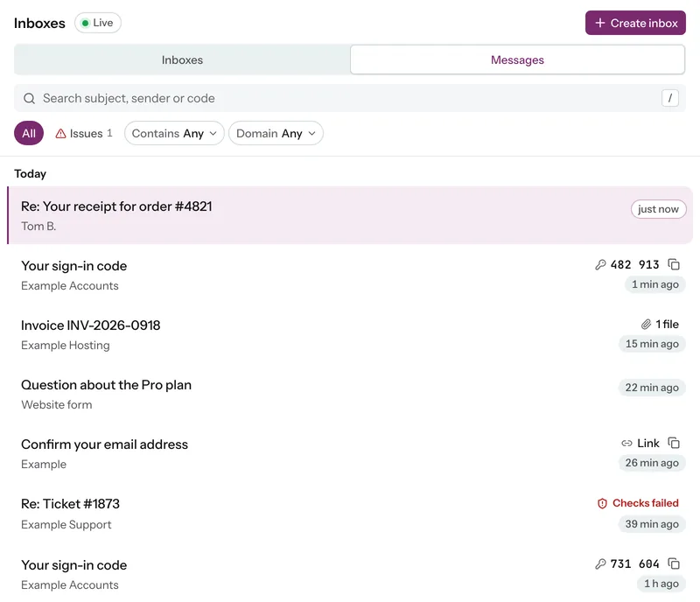This screenshot has height=602, width=700.
Task: Click the Today section header
Action: click(x=31, y=174)
